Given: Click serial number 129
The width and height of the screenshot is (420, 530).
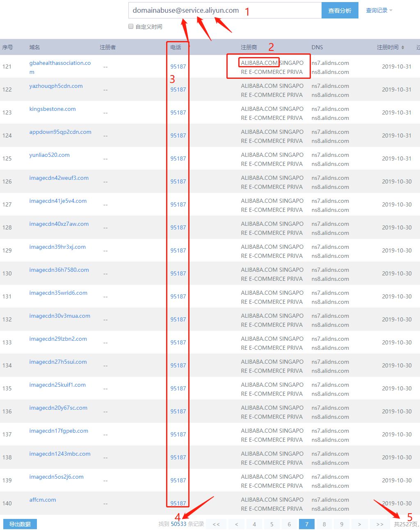Looking at the screenshot, I should point(7,250).
